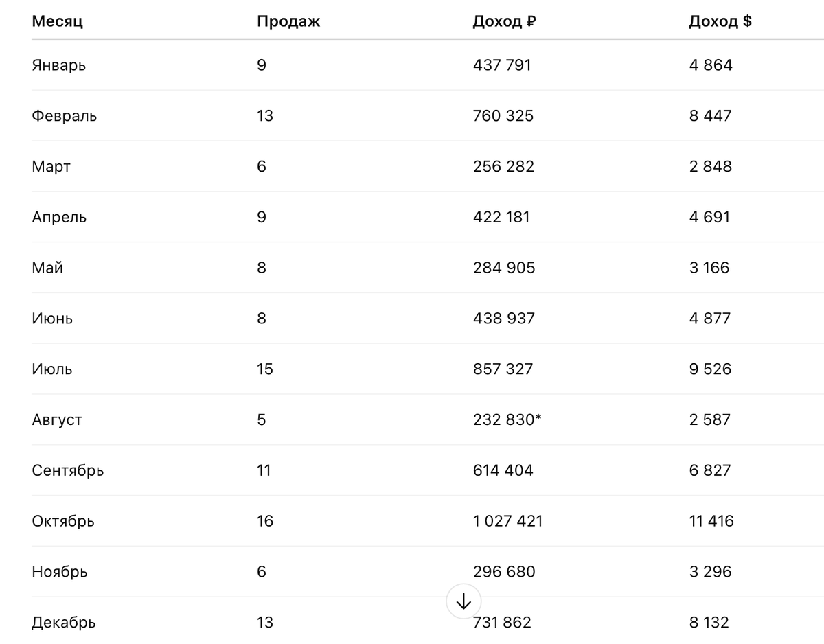Select the Апрель row label
Image resolution: width=824 pixels, height=644 pixels.
click(x=59, y=218)
